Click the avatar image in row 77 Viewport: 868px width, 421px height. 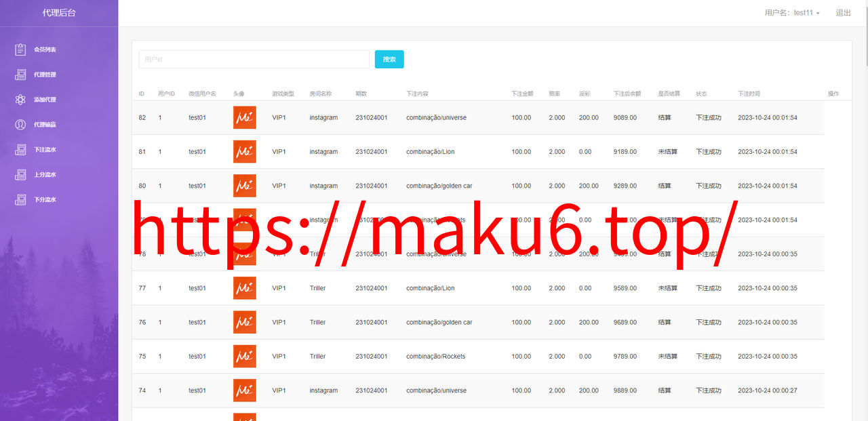tap(245, 288)
